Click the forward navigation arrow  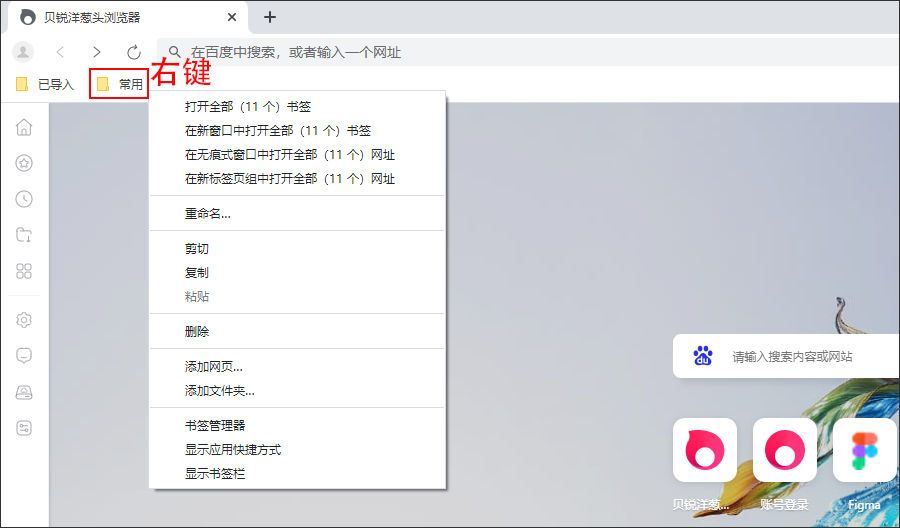click(97, 52)
